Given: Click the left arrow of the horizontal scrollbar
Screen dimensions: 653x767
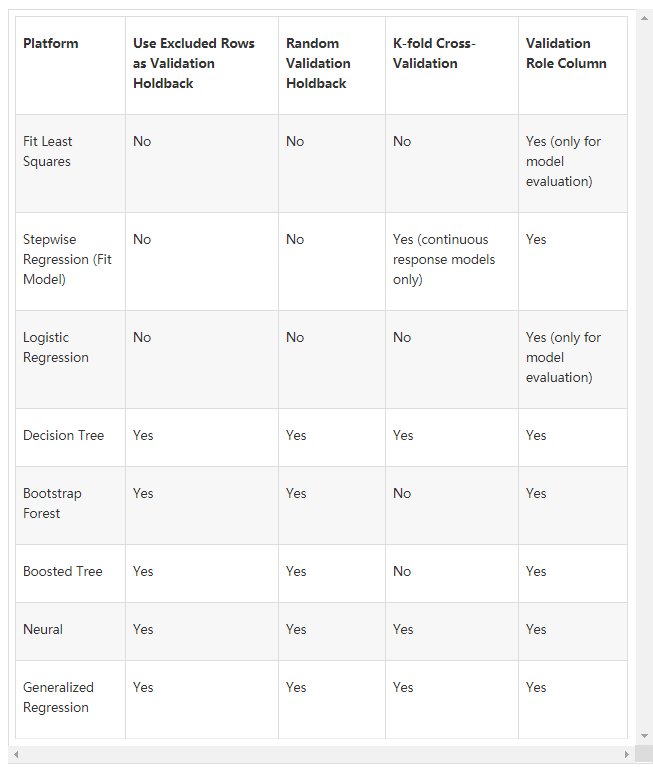Looking at the screenshot, I should 15,753.
